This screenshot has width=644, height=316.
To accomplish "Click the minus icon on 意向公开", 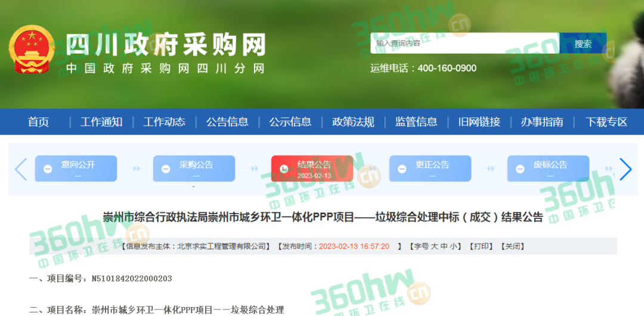I will 48,169.
